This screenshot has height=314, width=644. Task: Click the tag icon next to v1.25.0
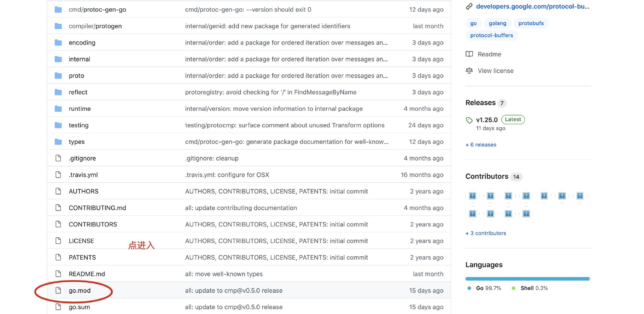click(x=469, y=120)
